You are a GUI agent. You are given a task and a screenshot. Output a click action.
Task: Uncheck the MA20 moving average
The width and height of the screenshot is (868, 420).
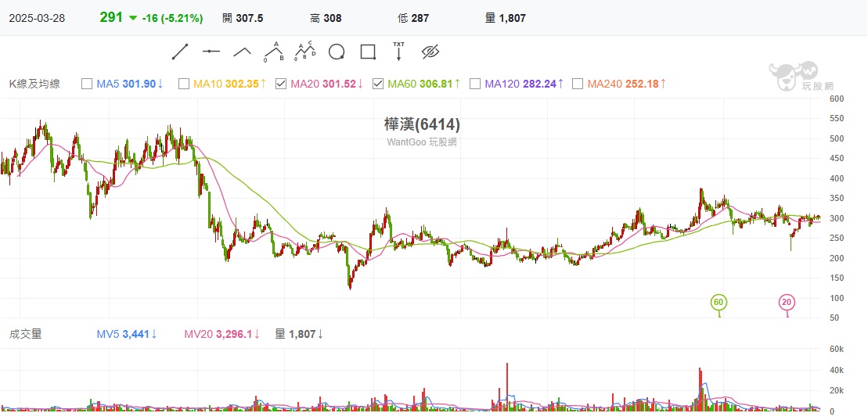[281, 84]
